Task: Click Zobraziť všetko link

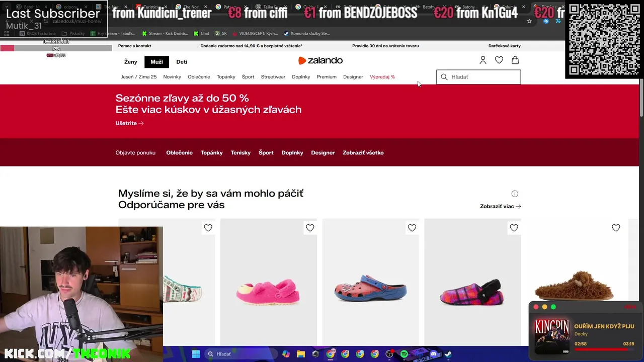Action: (x=363, y=153)
